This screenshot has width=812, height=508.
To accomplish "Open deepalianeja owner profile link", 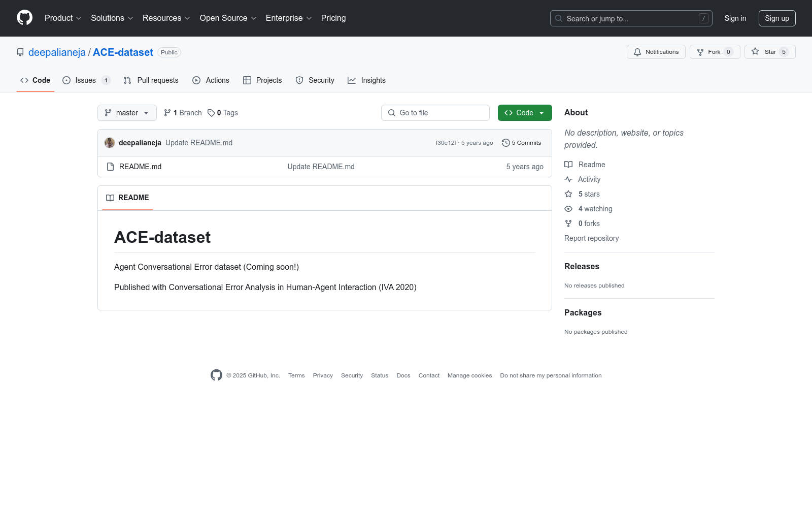I will click(x=57, y=52).
